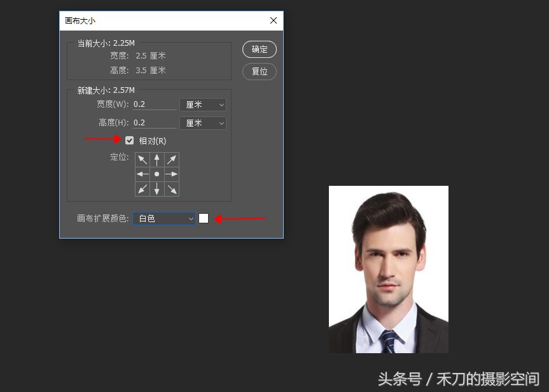Select the left anchor arrow in 定位 grid

[x=142, y=174]
